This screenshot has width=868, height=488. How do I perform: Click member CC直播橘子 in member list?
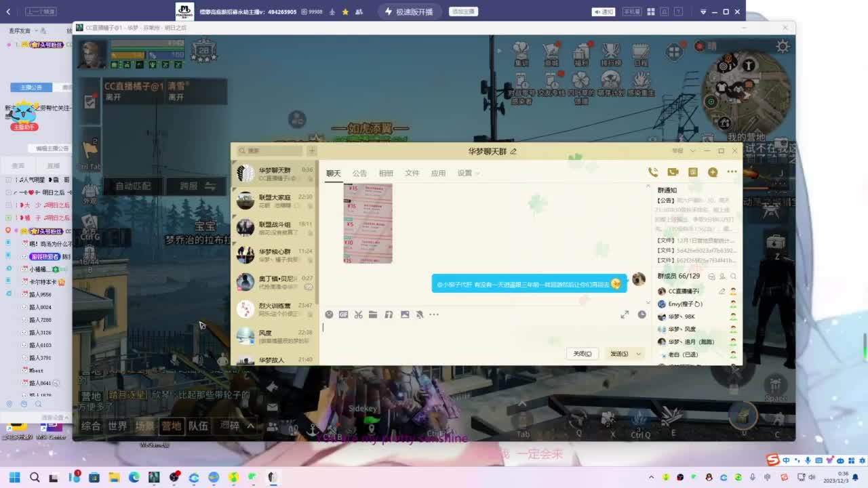click(x=696, y=291)
